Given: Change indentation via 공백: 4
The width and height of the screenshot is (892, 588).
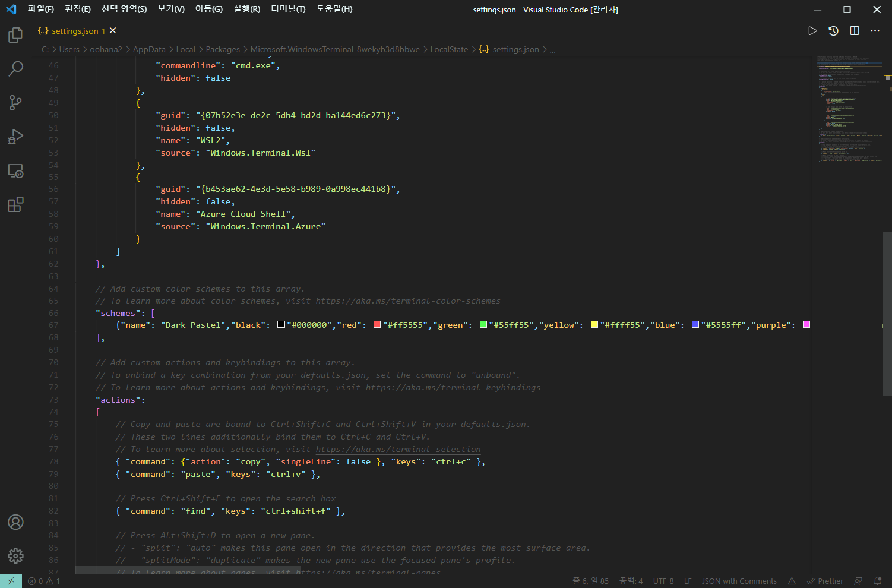Looking at the screenshot, I should 631,581.
